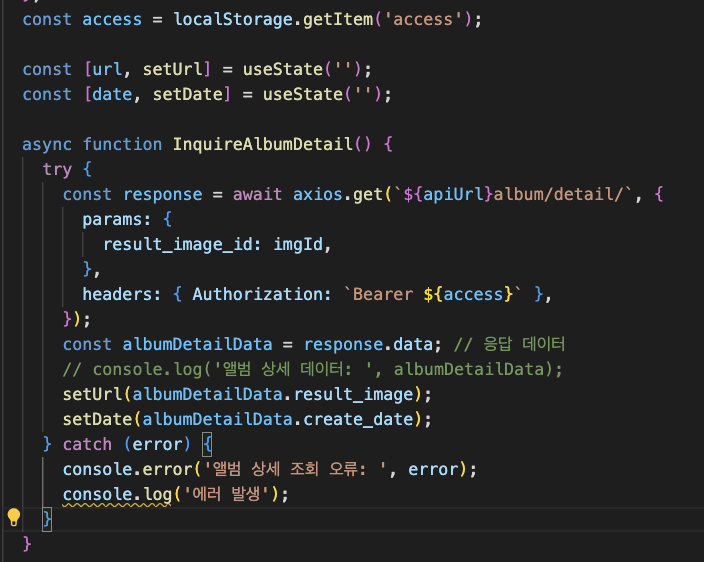The height and width of the screenshot is (562, 704).
Task: Click the '// 응답 데이터' comment
Action: point(509,344)
